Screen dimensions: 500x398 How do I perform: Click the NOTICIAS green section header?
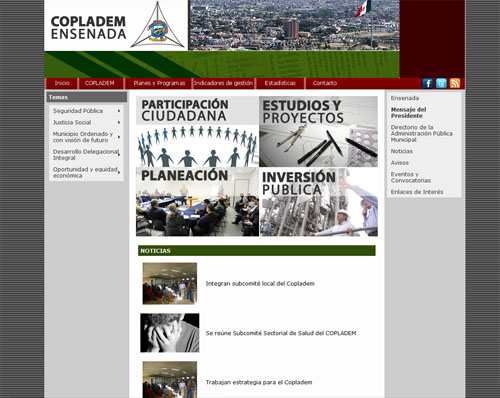click(x=257, y=251)
